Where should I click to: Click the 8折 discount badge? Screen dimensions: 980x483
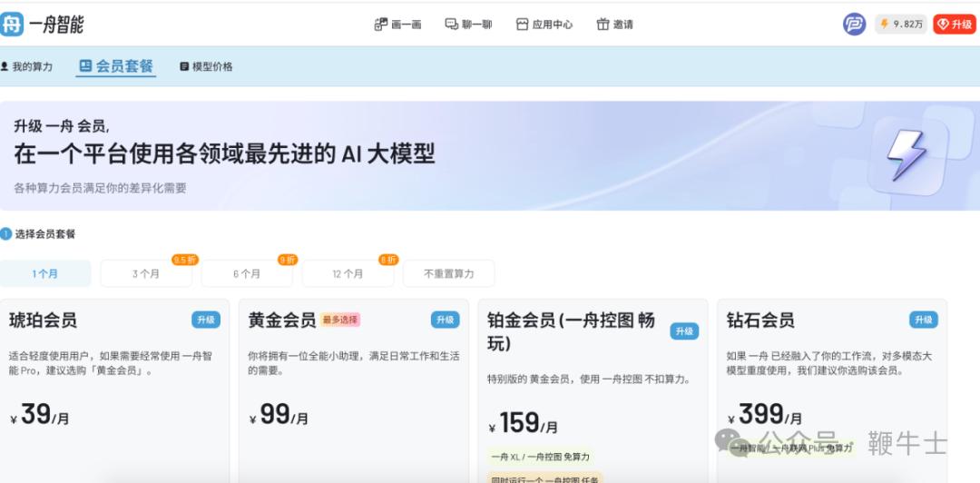388,259
